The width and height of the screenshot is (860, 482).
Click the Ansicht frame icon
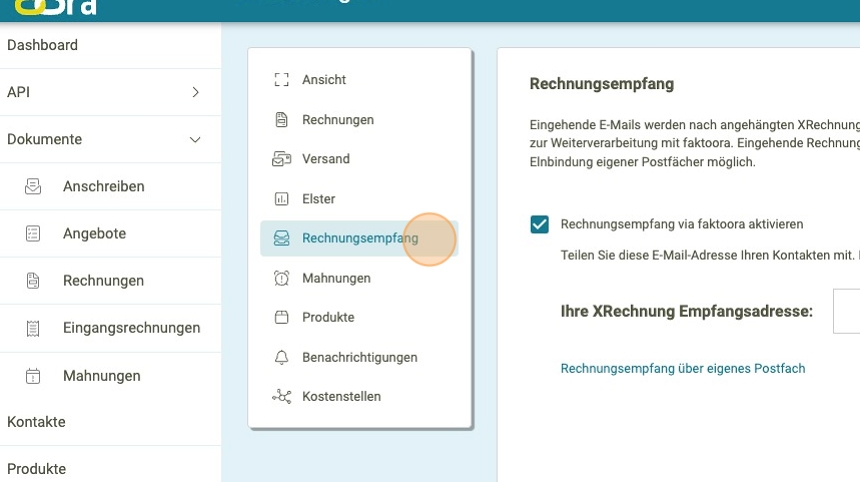point(281,80)
